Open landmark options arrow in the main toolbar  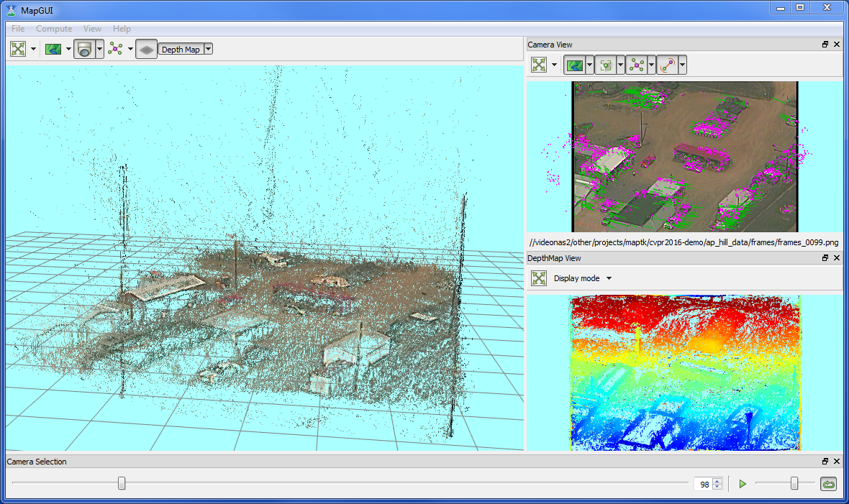coord(130,50)
